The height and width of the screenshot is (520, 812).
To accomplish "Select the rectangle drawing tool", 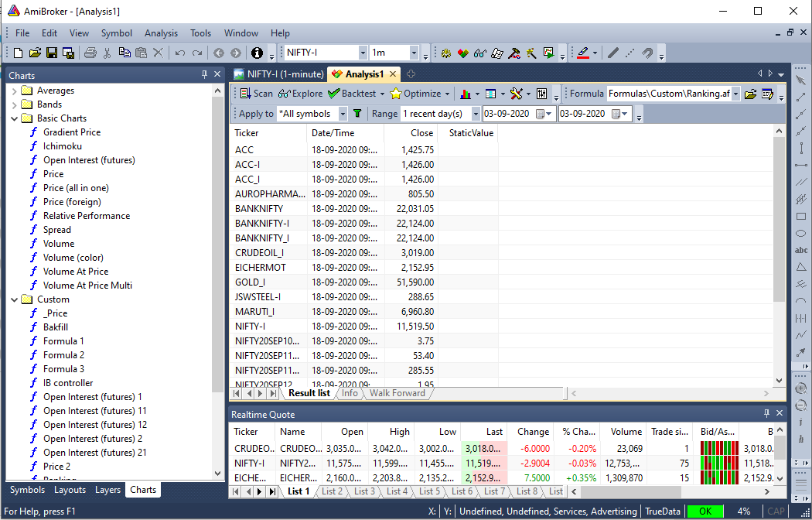I will [x=800, y=217].
